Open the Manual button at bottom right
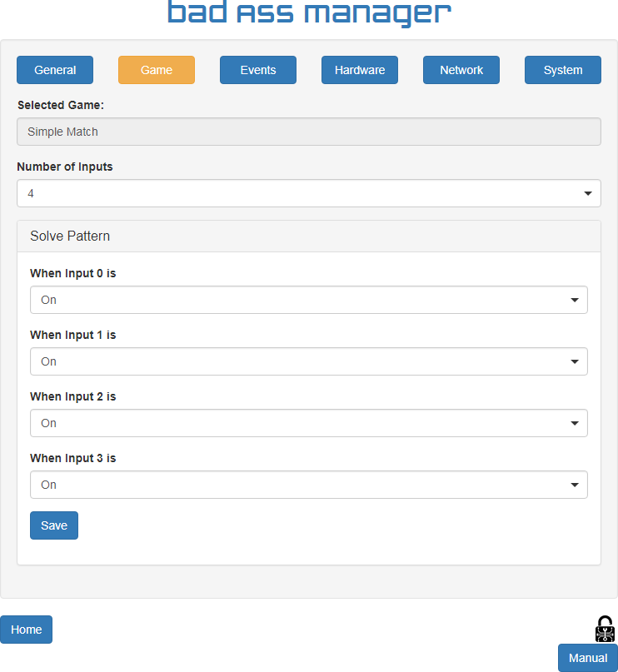Image resolution: width=618 pixels, height=672 pixels. [x=588, y=658]
